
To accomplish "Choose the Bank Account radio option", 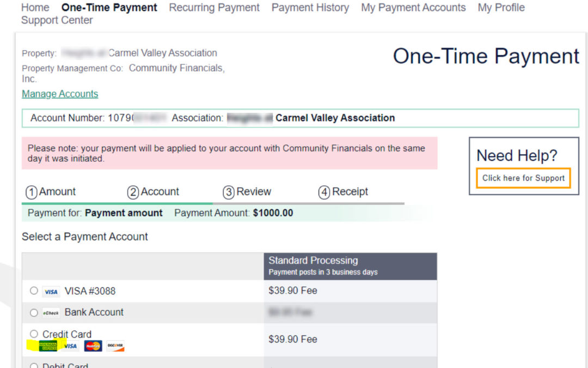I will click(34, 313).
